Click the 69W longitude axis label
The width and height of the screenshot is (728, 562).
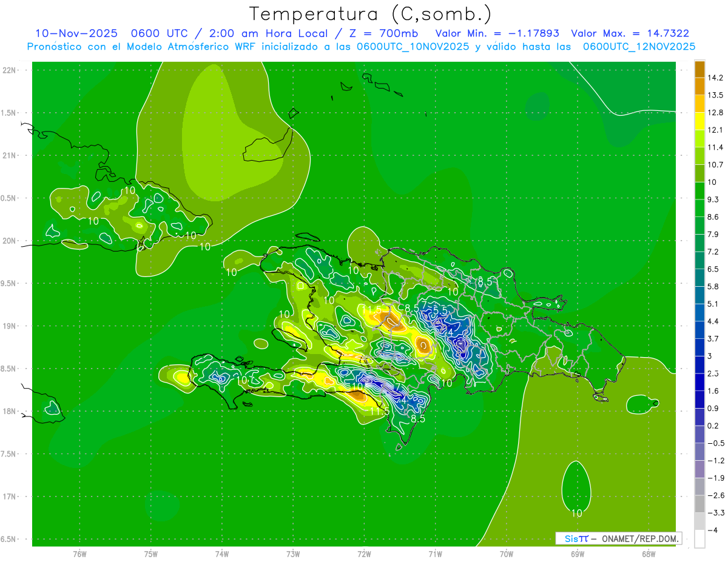[x=577, y=554]
